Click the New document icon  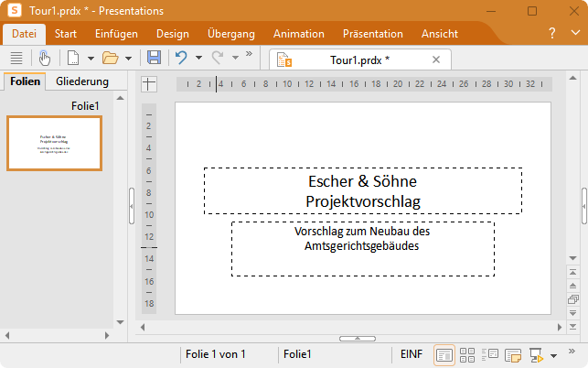(x=72, y=59)
